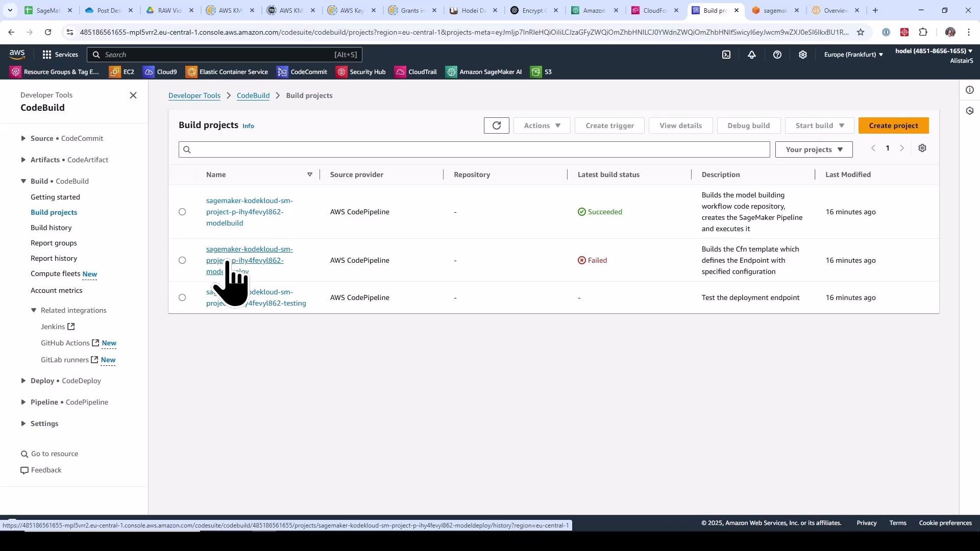Open table preferences gear icon
The width and height of the screenshot is (980, 551).
(x=922, y=148)
